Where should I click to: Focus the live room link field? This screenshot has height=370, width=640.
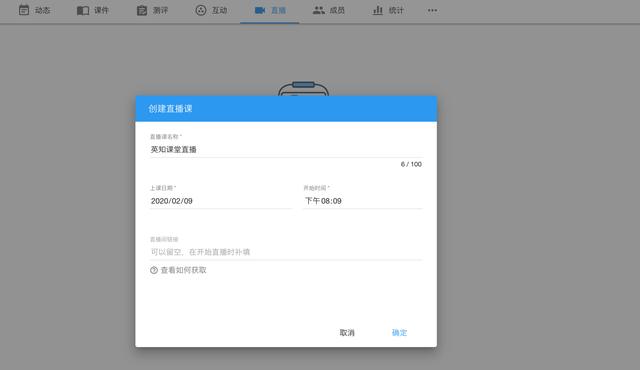coord(286,252)
